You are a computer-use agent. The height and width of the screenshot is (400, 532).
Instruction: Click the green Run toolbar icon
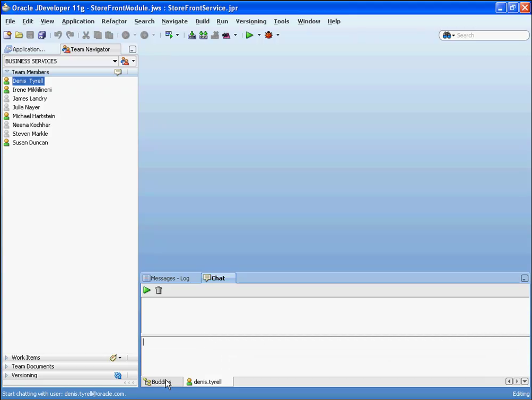[x=249, y=35]
